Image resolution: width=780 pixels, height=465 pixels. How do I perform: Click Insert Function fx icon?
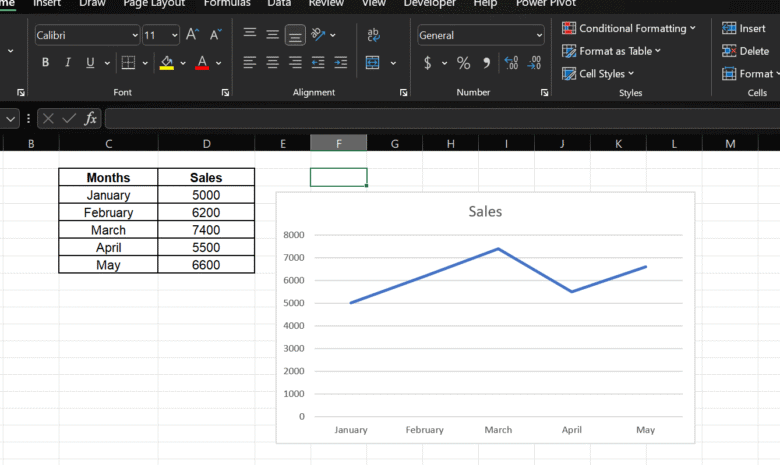tap(91, 118)
